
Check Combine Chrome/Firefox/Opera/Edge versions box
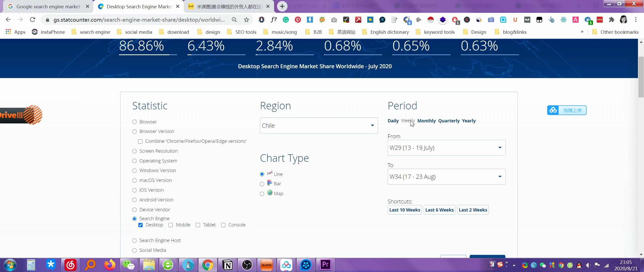pyautogui.click(x=140, y=141)
